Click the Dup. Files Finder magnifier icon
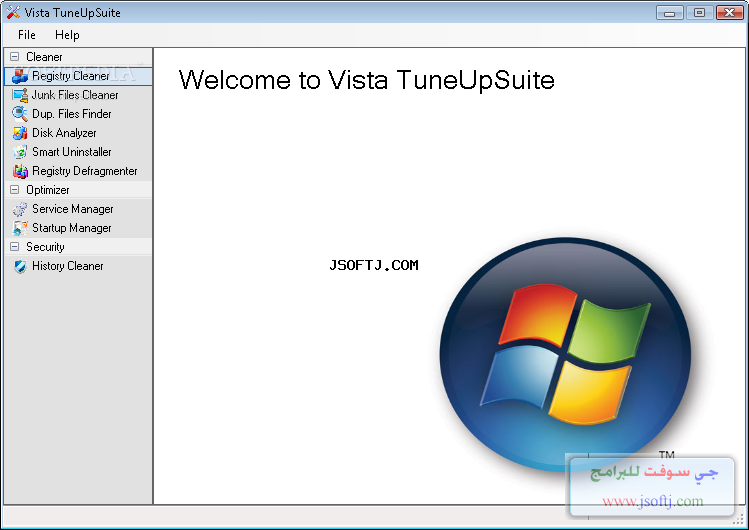The height and width of the screenshot is (530, 749). pyautogui.click(x=20, y=114)
